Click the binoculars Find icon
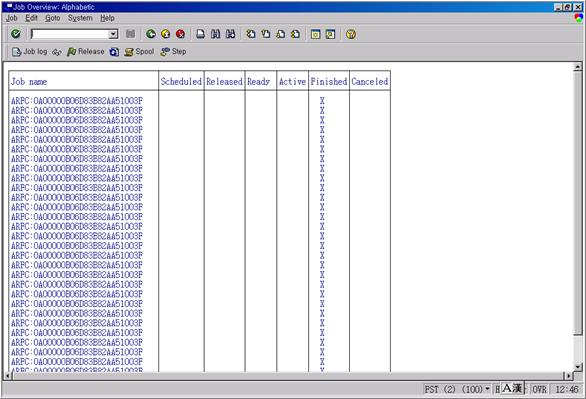This screenshot has height=399, width=586. (215, 34)
